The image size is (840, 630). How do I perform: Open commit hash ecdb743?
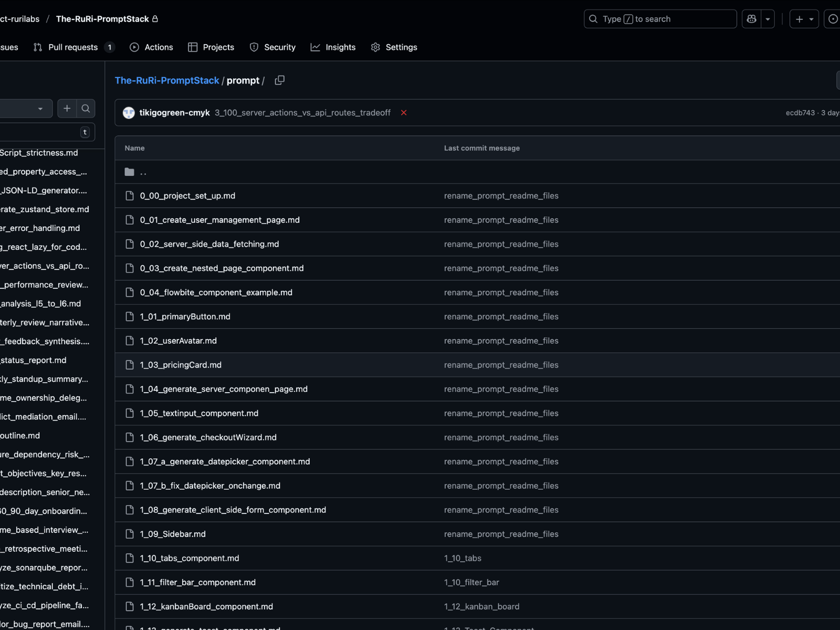800,113
